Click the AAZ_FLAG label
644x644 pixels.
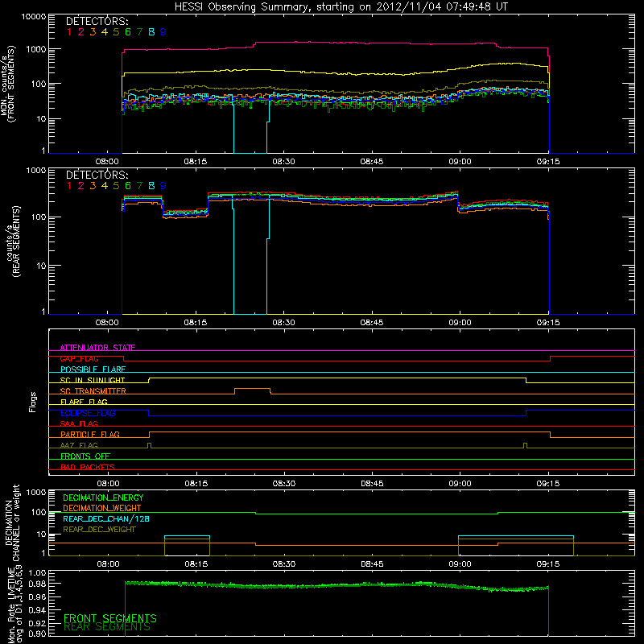point(79,445)
